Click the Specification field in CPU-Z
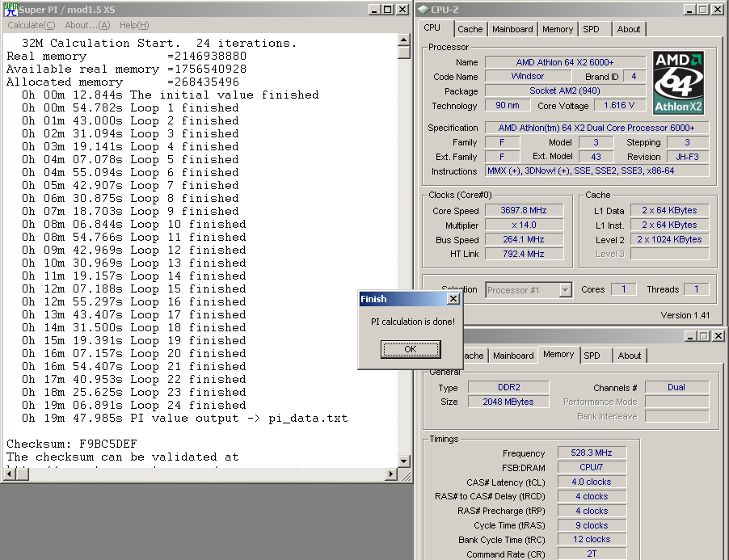 pos(597,128)
